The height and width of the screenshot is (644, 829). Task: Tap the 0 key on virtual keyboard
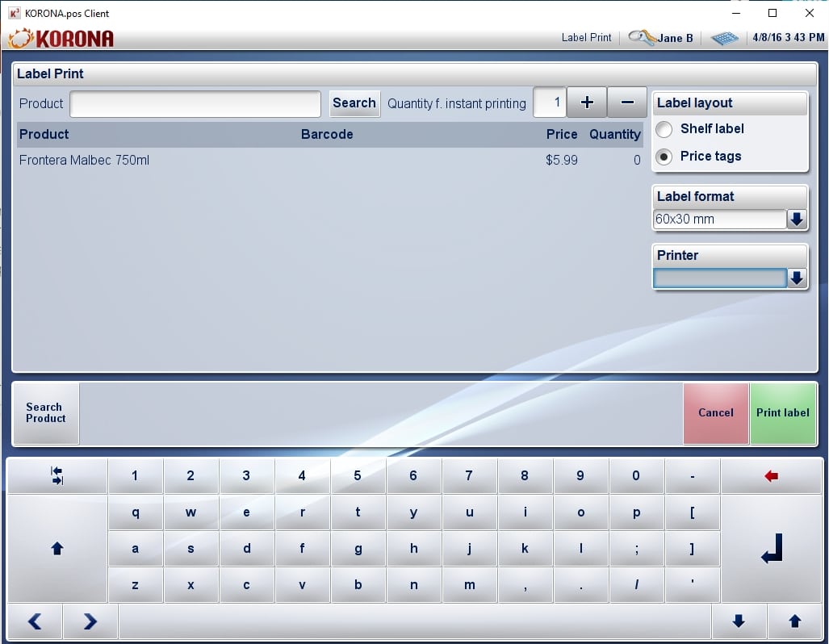(636, 476)
